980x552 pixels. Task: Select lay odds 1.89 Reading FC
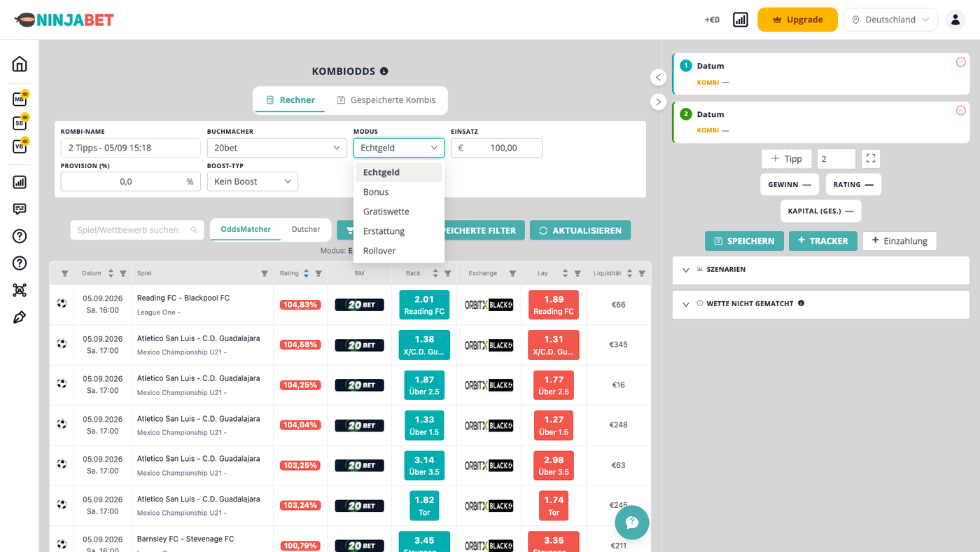554,305
